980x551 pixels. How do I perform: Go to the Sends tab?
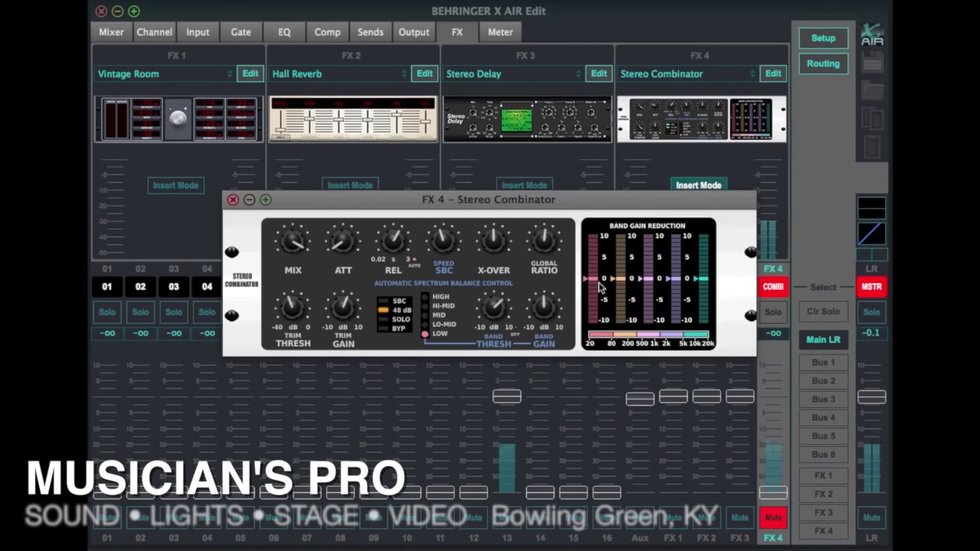371,32
